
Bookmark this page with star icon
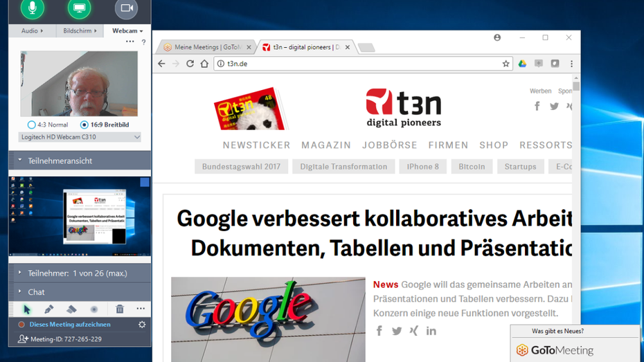point(506,64)
